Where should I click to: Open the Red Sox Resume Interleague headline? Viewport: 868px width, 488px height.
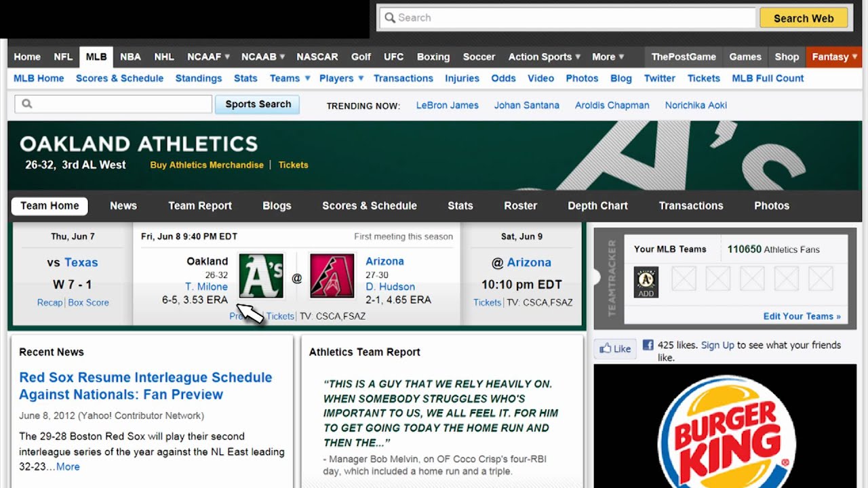[x=145, y=386]
